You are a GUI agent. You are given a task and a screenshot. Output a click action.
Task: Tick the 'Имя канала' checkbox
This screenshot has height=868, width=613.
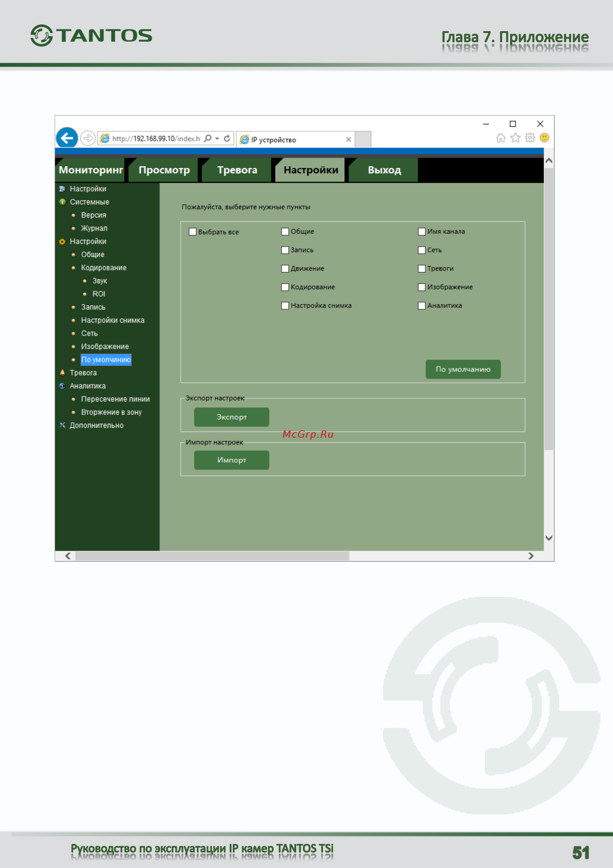click(x=422, y=232)
